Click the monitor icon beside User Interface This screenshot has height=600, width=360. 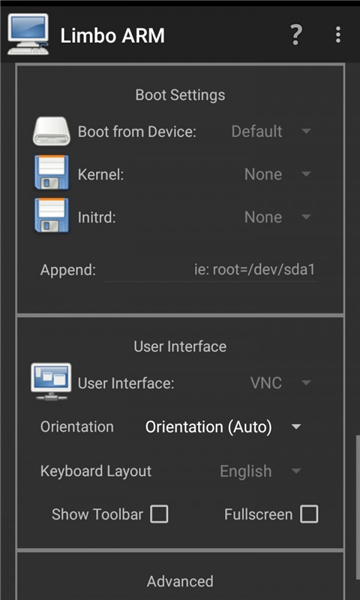tap(51, 382)
